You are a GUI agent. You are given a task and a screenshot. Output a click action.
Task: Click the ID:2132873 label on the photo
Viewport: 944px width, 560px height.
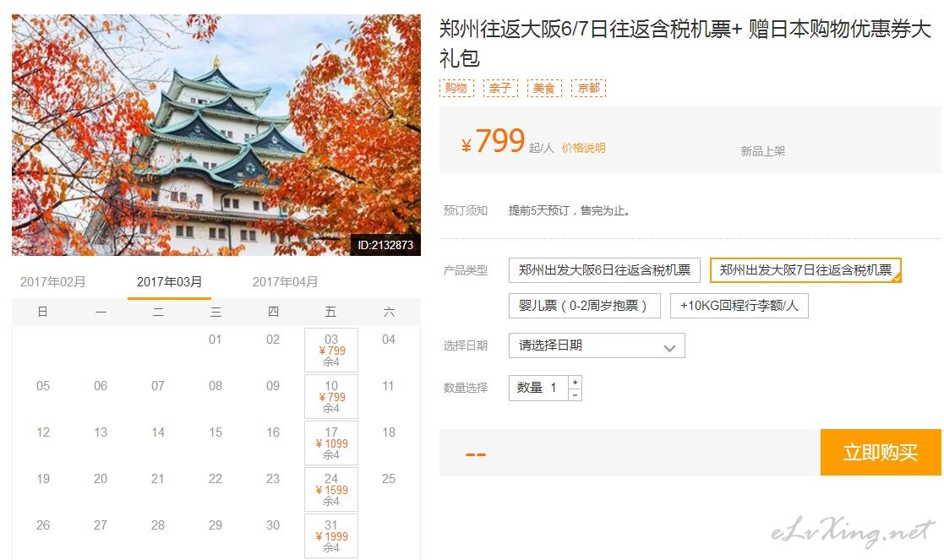click(385, 245)
